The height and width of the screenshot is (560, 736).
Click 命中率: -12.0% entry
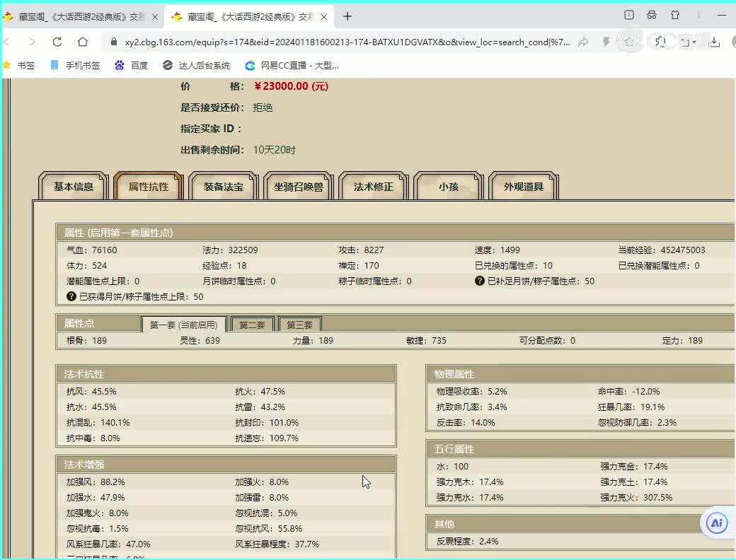pyautogui.click(x=629, y=391)
